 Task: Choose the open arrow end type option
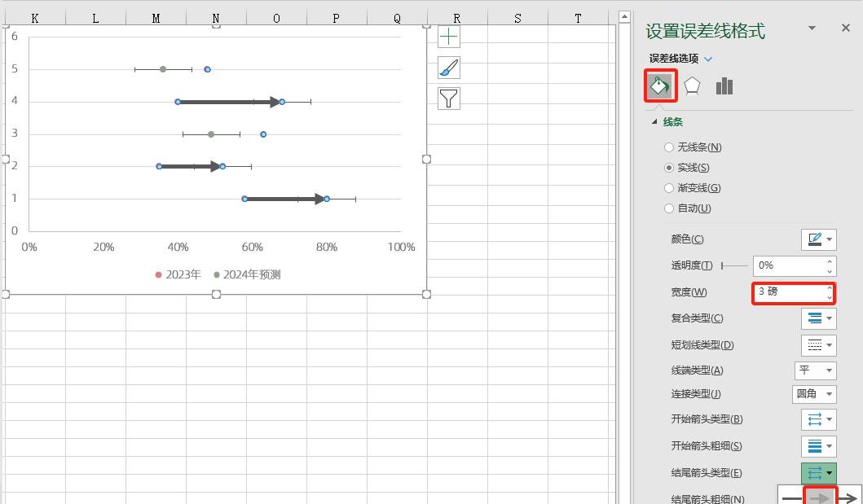(848, 497)
